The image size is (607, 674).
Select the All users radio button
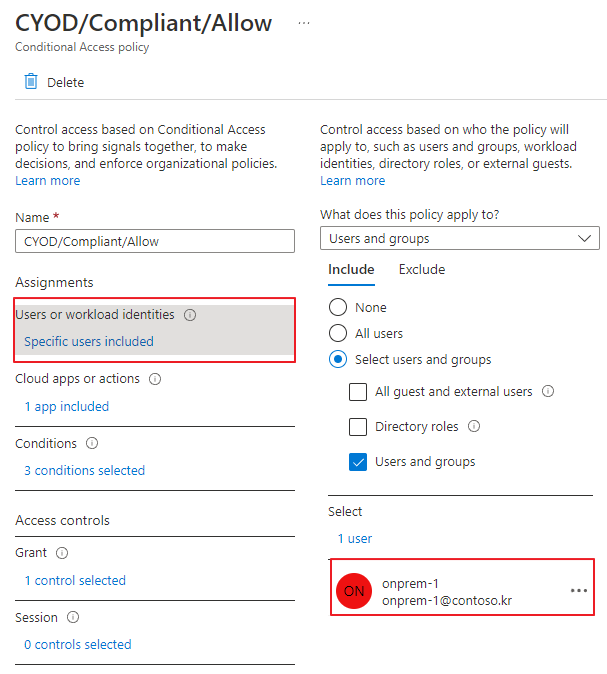coord(338,333)
